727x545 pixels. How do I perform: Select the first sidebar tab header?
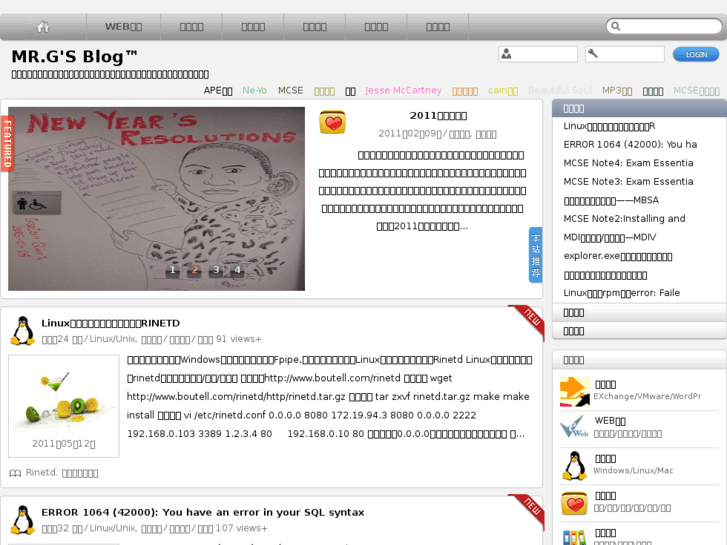pos(639,108)
